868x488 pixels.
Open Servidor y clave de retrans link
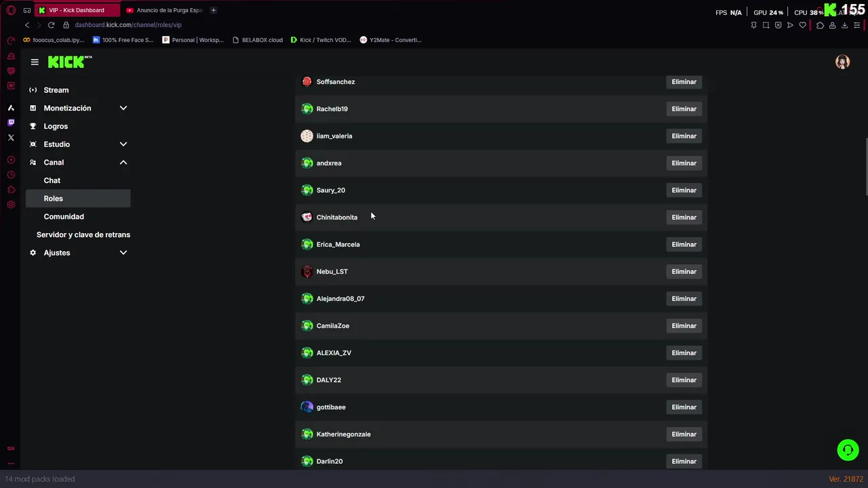click(83, 235)
